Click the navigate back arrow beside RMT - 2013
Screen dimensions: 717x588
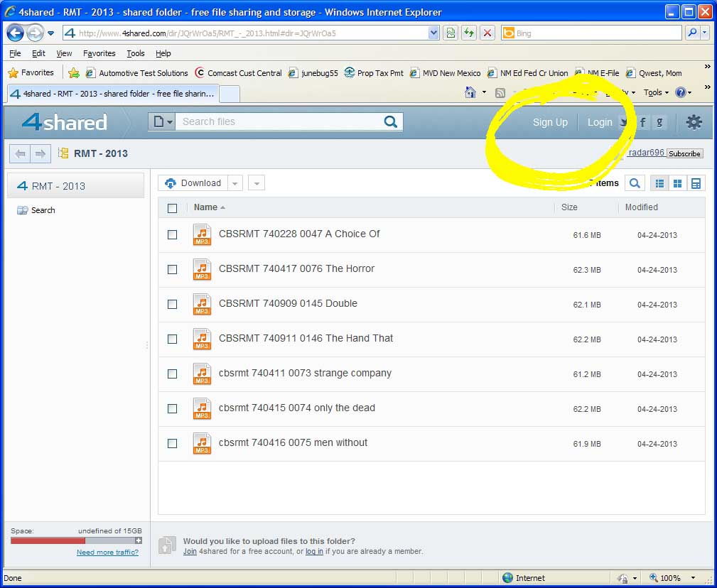[21, 153]
